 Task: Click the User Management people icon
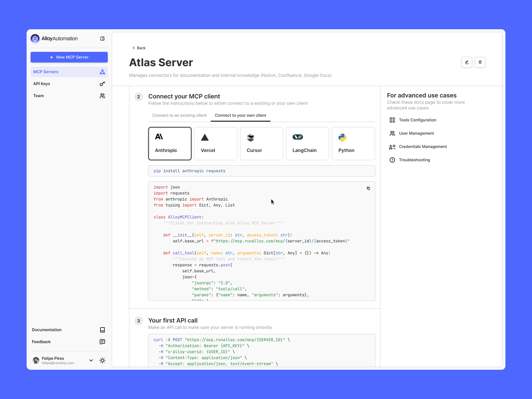392,133
